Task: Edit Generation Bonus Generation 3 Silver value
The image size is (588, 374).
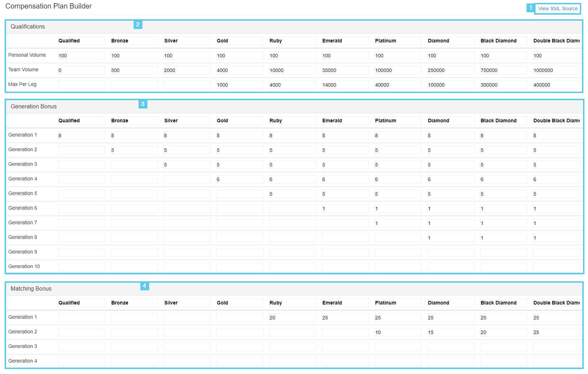Action: coord(187,165)
